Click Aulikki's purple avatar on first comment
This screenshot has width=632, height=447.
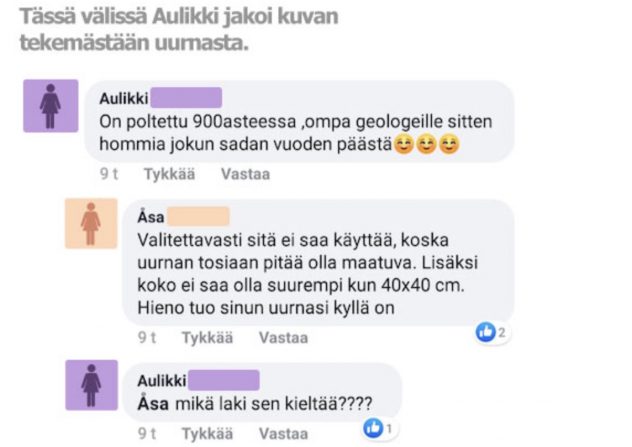click(x=50, y=106)
